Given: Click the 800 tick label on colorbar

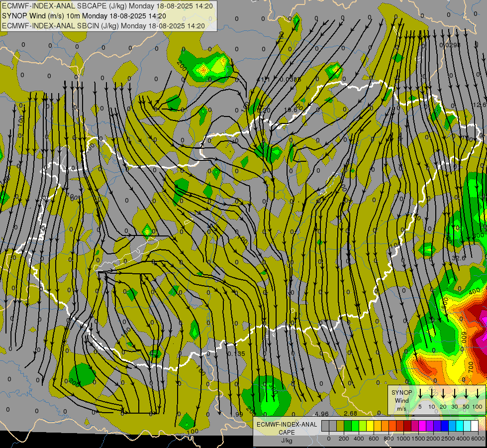Looking at the screenshot, I should click(x=389, y=439).
